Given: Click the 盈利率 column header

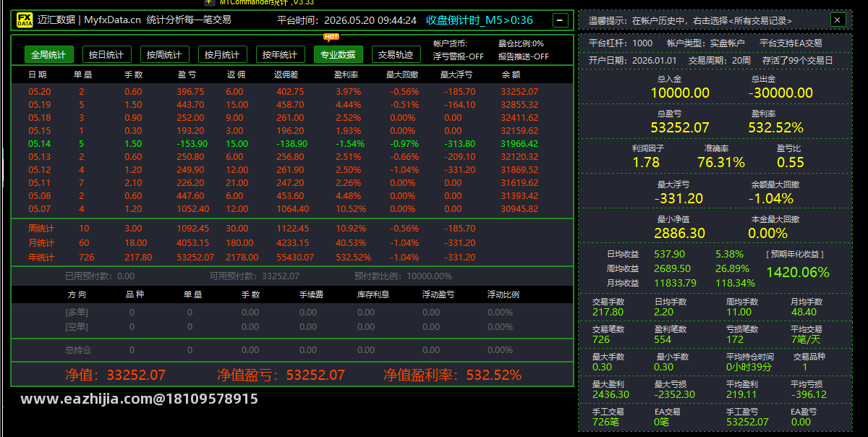Looking at the screenshot, I should coord(348,75).
